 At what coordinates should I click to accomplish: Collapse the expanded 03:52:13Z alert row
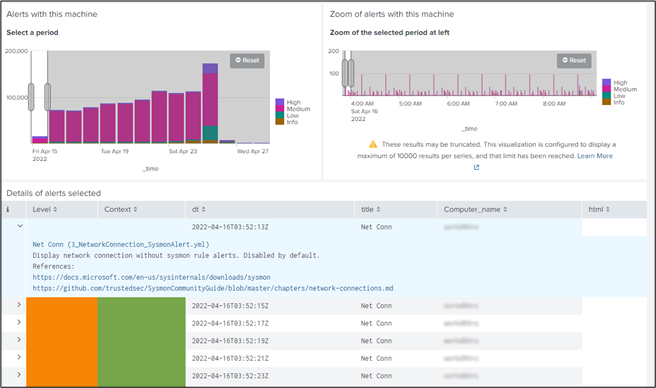point(19,226)
